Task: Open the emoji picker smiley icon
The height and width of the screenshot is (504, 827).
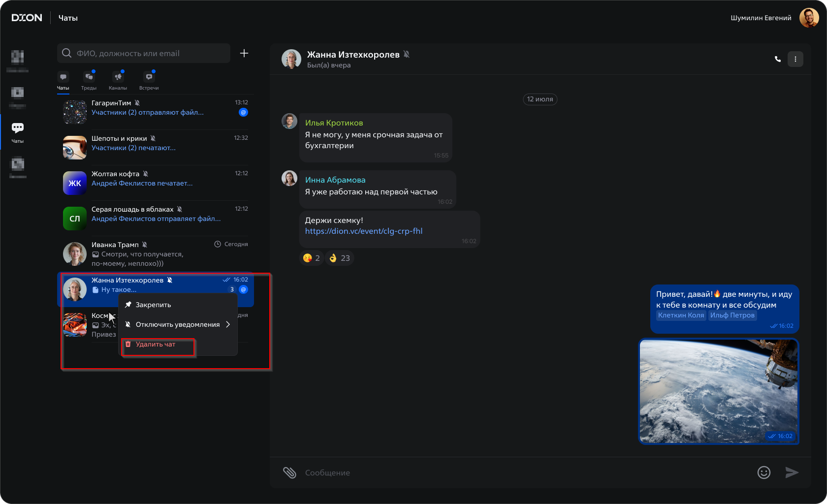Action: 763,472
